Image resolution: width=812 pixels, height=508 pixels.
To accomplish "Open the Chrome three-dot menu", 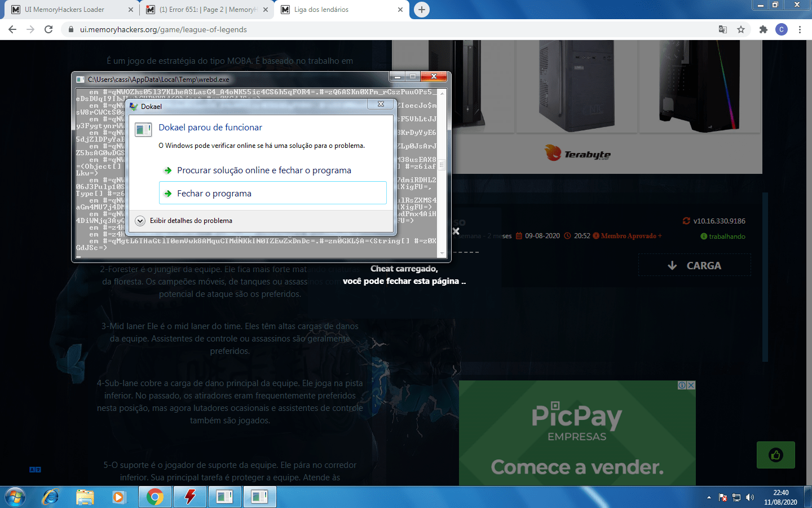I will click(x=800, y=29).
